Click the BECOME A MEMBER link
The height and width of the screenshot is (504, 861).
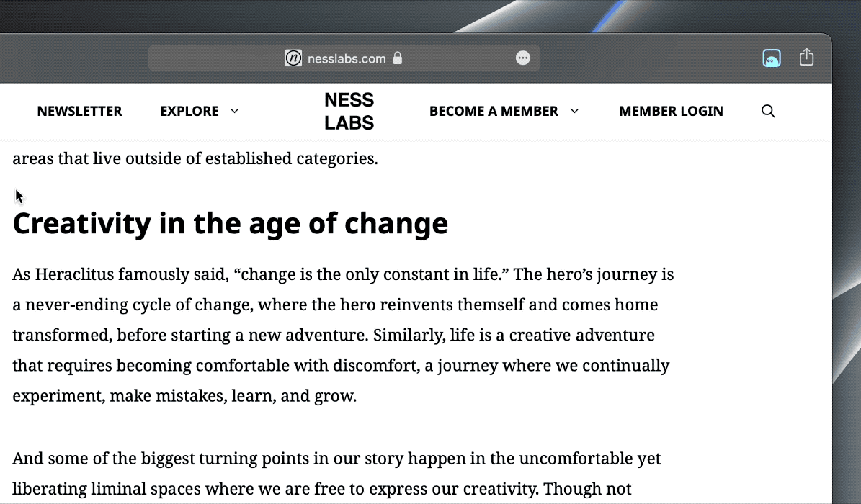click(x=494, y=111)
